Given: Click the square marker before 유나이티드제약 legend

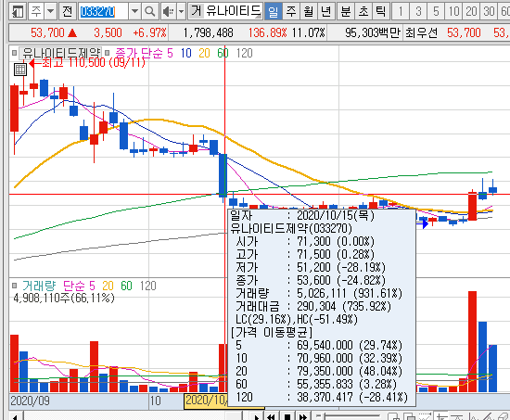Looking at the screenshot, I should 14,53.
